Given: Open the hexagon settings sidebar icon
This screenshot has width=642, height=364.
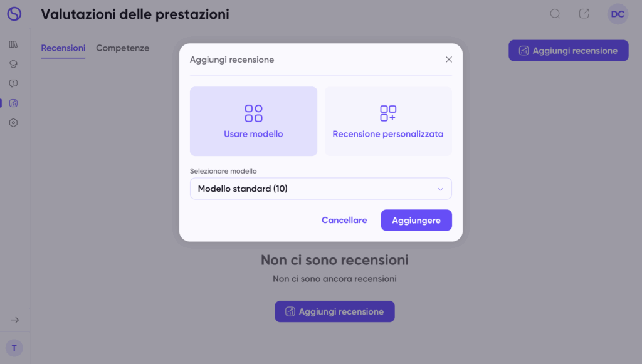Looking at the screenshot, I should 14,123.
